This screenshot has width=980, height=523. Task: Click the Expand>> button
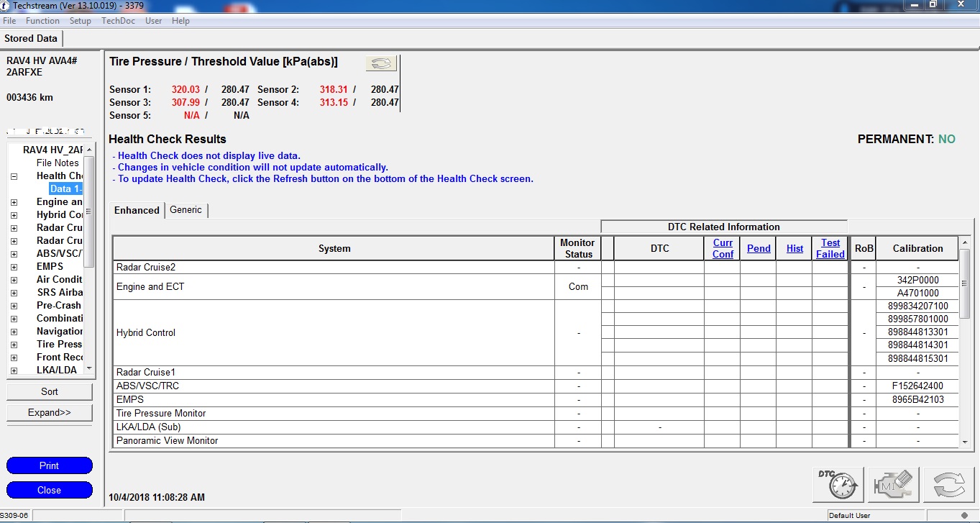(50, 413)
